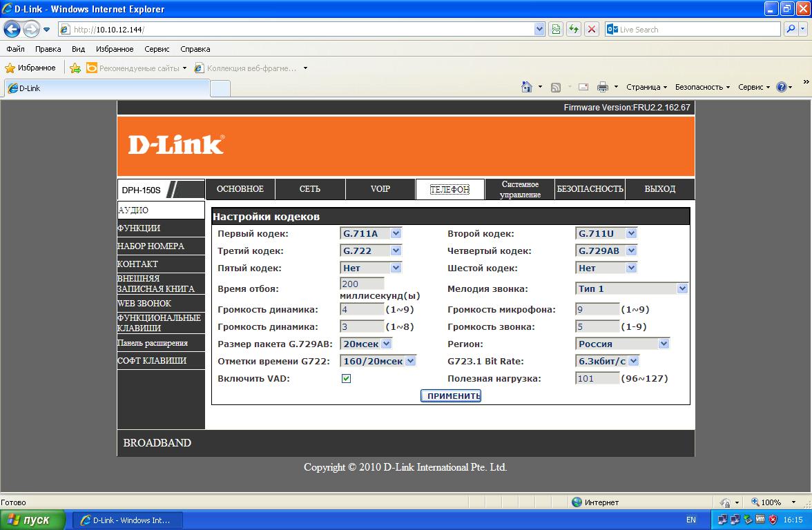Click the Время отбоя input field
Screen dimensions: 812x530
point(362,284)
